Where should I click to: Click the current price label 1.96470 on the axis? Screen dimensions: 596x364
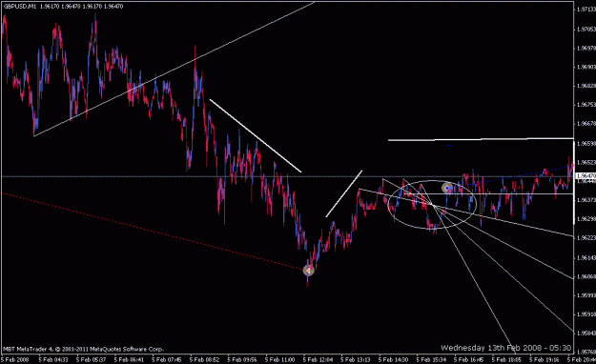pos(586,176)
